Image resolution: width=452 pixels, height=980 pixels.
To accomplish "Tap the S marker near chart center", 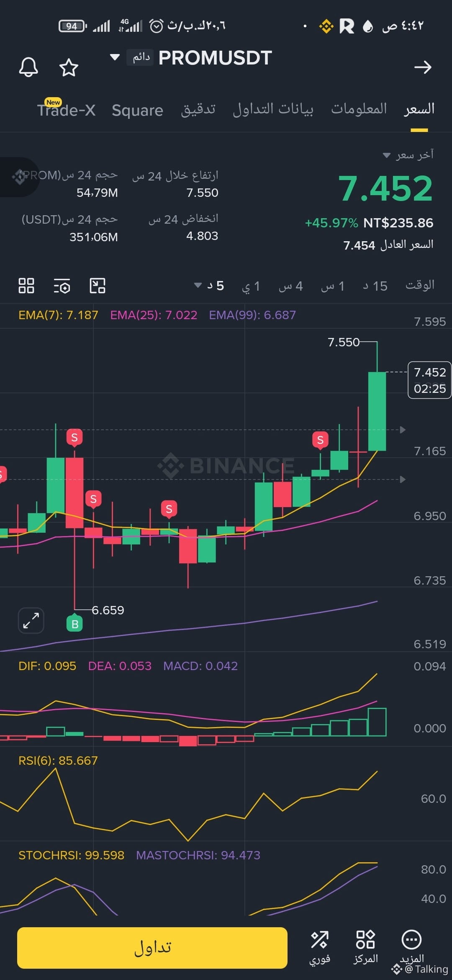I will click(169, 509).
